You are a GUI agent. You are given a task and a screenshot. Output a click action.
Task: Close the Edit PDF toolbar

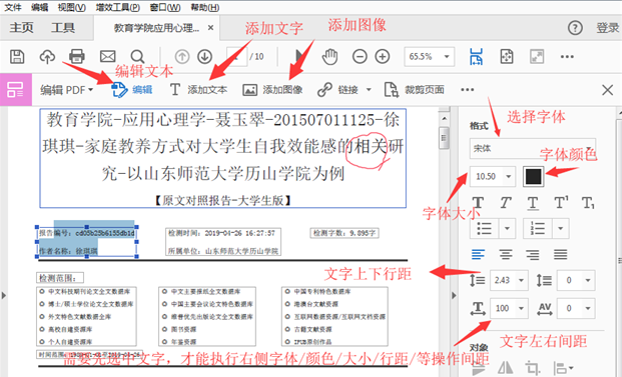[607, 90]
